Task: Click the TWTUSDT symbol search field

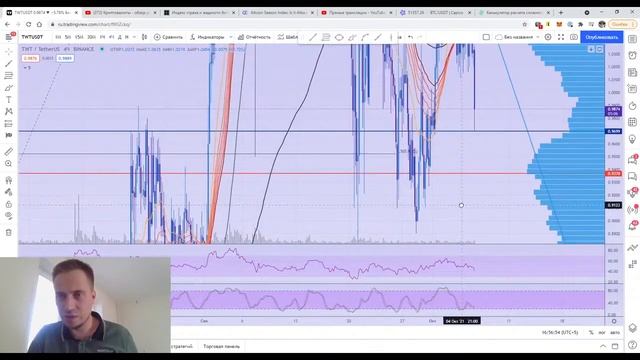Action: click(33, 37)
